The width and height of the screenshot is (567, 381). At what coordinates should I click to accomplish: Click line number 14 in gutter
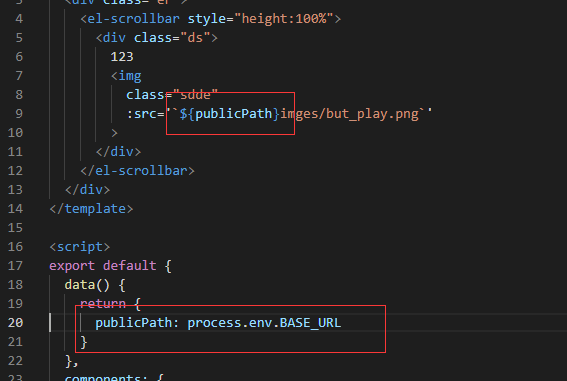coord(15,209)
